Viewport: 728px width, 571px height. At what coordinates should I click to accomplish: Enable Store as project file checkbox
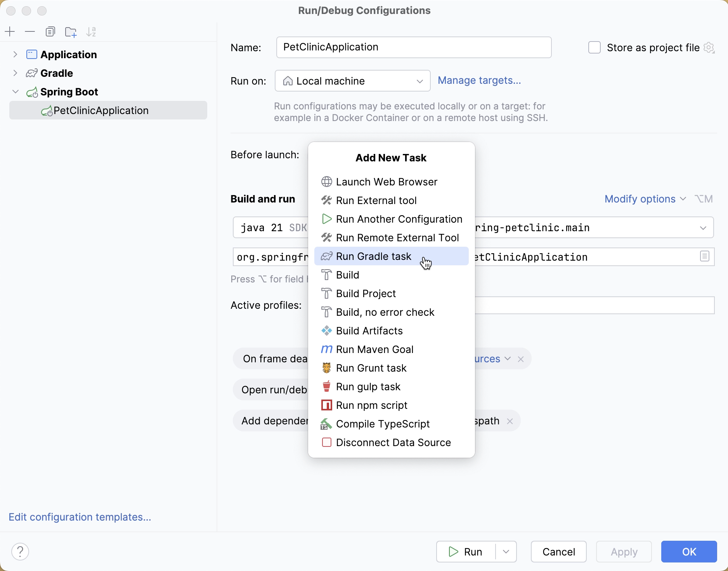[x=594, y=47]
